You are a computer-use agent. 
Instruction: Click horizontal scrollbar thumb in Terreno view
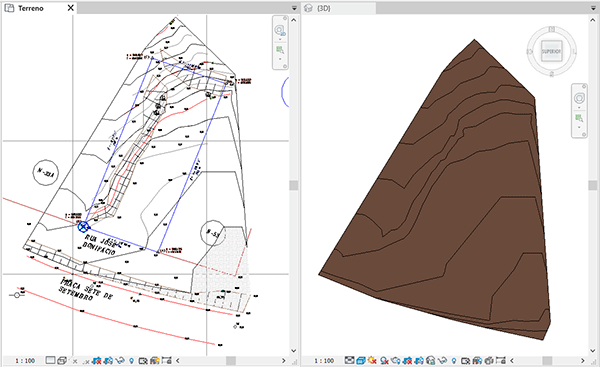tap(231, 360)
